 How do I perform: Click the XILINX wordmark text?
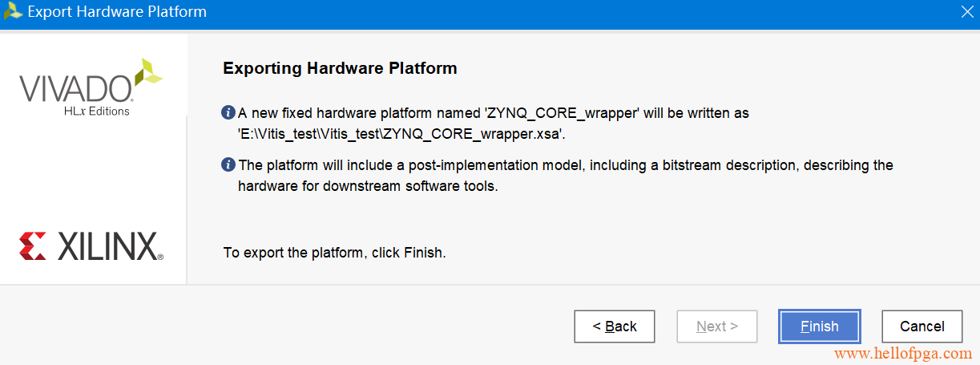[x=108, y=246]
